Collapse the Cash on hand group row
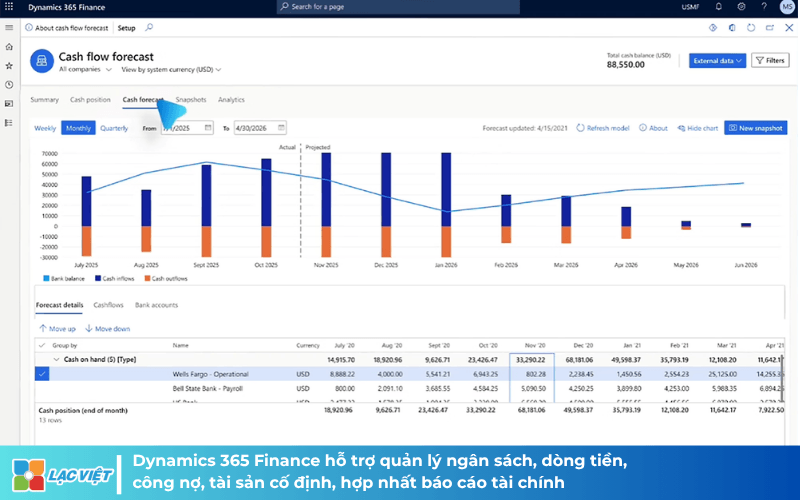The image size is (800, 500). 57,360
